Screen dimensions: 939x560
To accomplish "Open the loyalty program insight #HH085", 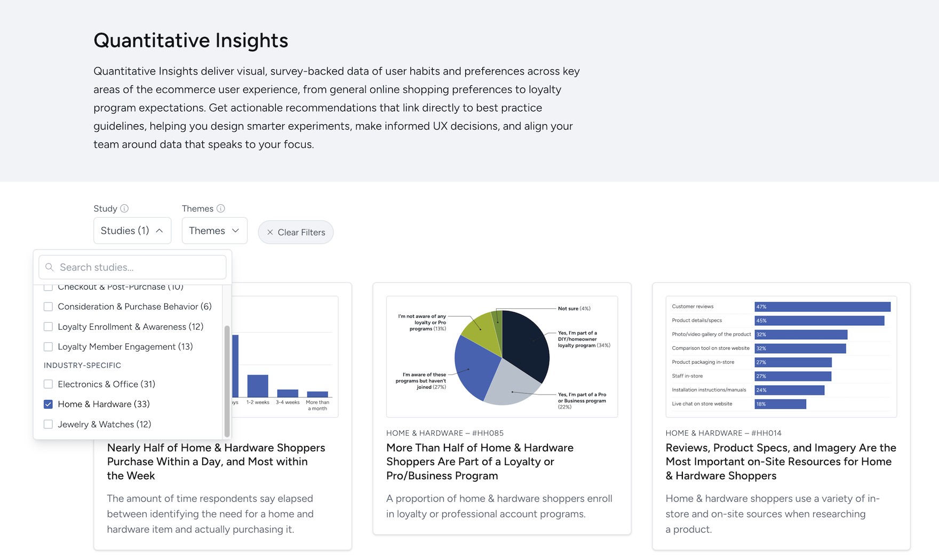I will (x=480, y=461).
